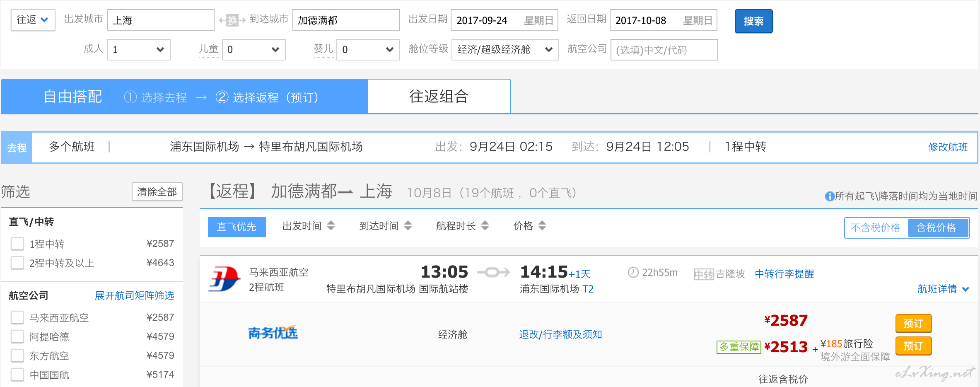Click the 到达城市 field containing 加德满都
The width and height of the screenshot is (980, 387).
[346, 20]
